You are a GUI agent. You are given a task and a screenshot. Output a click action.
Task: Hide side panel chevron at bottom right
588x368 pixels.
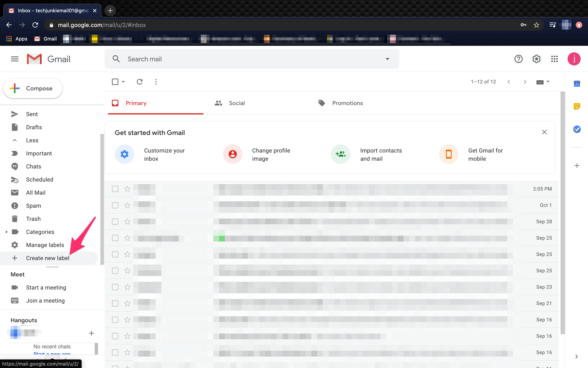[576, 357]
